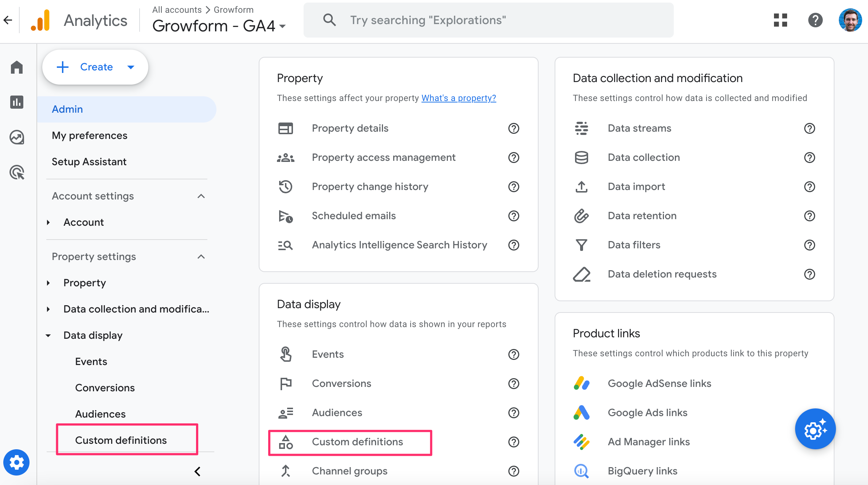The height and width of the screenshot is (485, 868).
Task: Open Custom definitions in the sidebar
Action: 121,441
